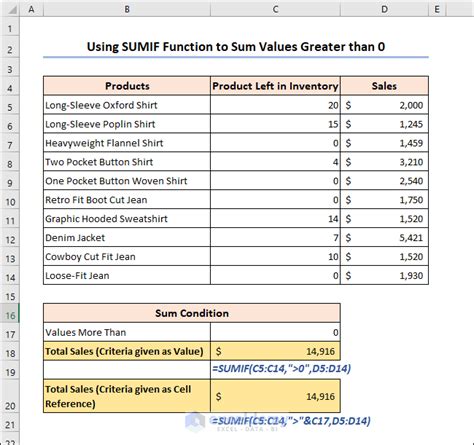This screenshot has height=445, width=474.
Task: Click the title 'Using SUMIF Function to Sum Values Greater than 0'
Action: [236, 47]
